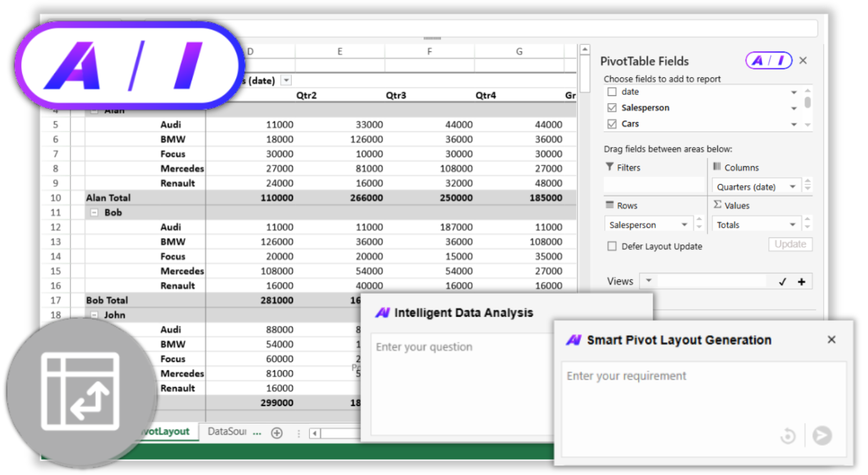Screen dimensions: 868x475
Task: Click the sheet vertical scrollbar thumb
Action: point(585,74)
